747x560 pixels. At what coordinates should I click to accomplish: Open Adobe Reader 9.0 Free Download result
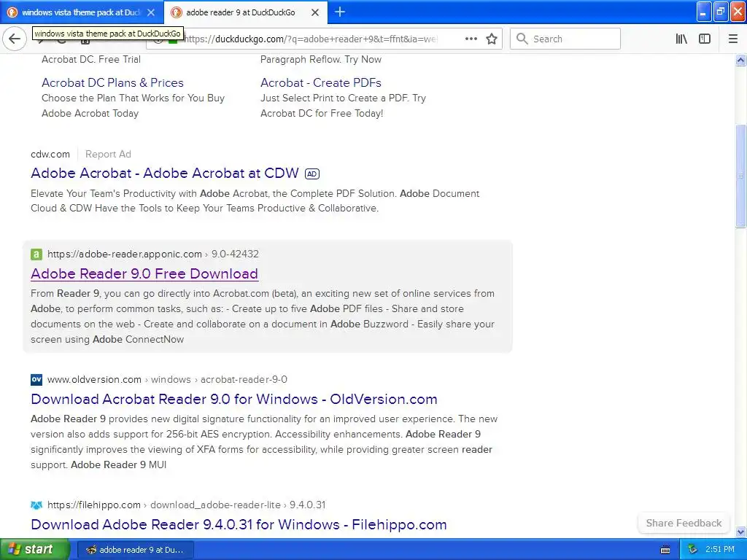click(144, 273)
